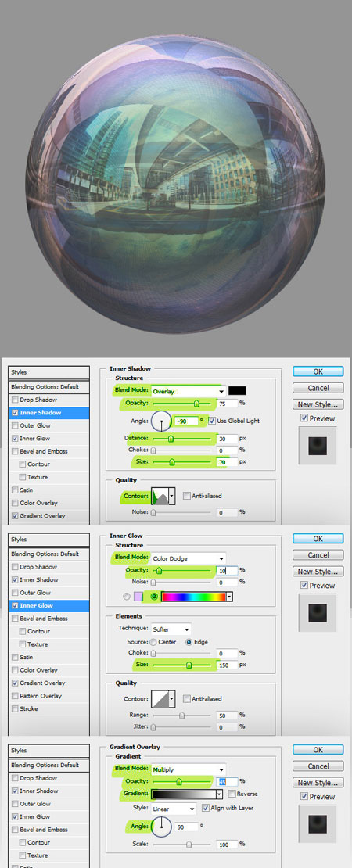Enable Satin checkbox in the Inner Shadow dialog

15,490
